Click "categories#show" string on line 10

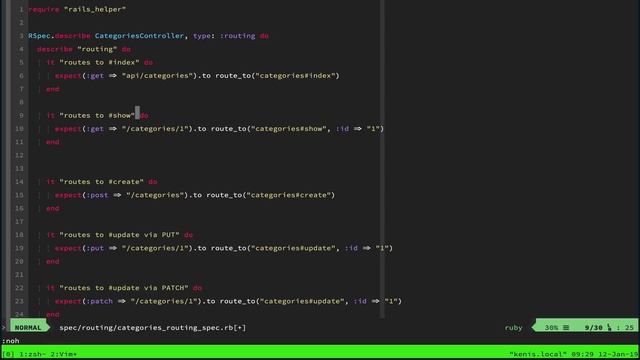tap(289, 129)
